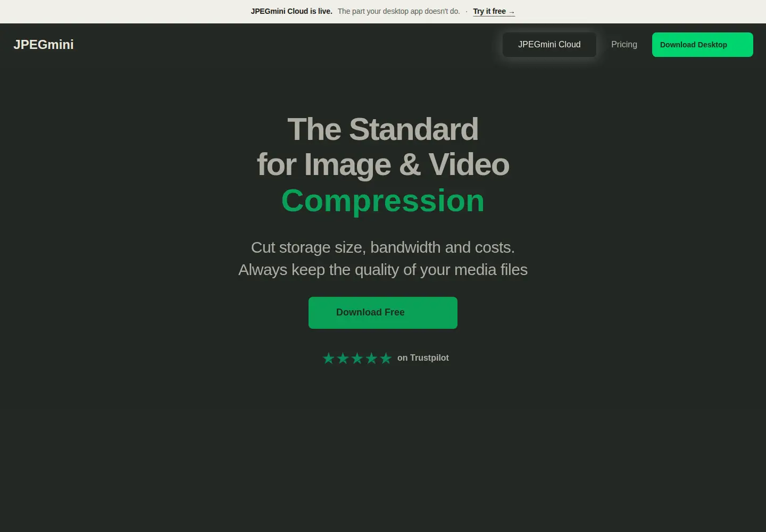Open the JPEGmini logo home link
The image size is (766, 532).
(x=44, y=45)
